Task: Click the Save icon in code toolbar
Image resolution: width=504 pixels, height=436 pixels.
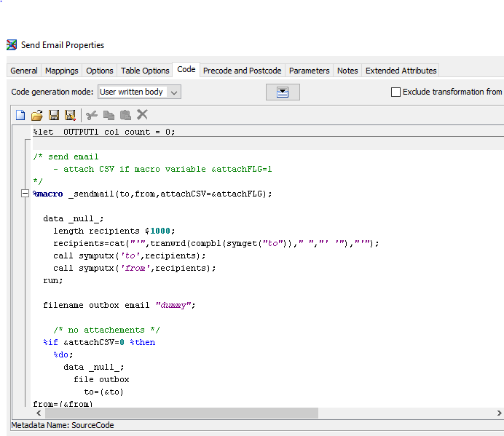Action: [54, 115]
